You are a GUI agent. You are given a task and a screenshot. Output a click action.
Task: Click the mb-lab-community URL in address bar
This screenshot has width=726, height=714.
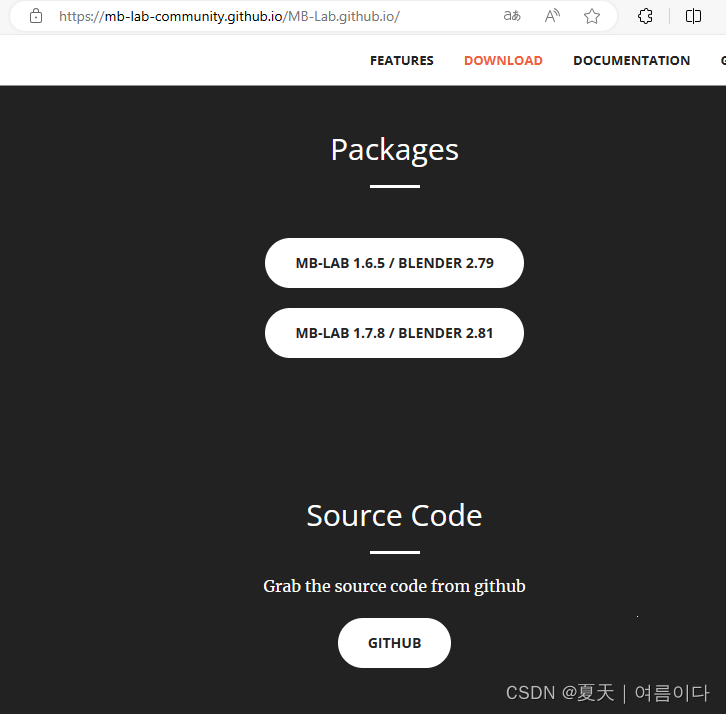point(229,17)
